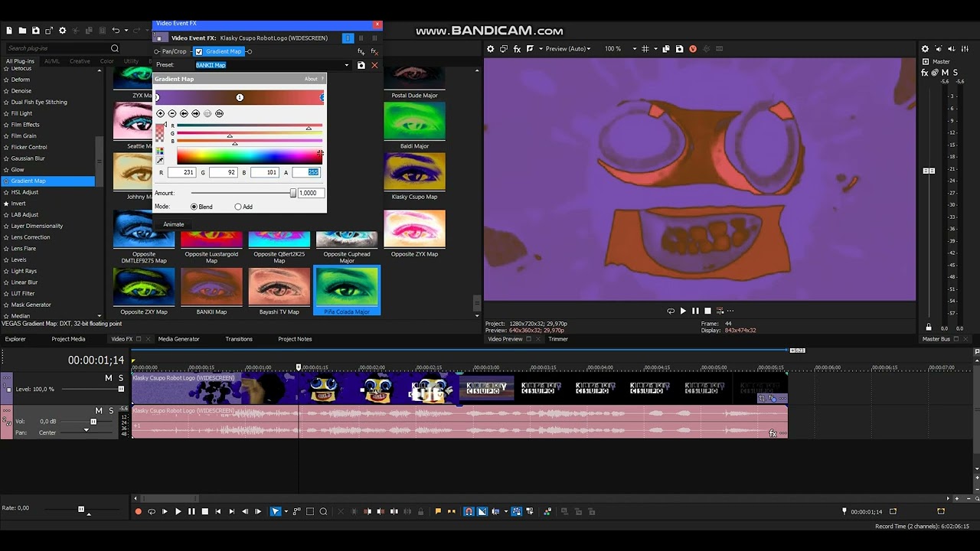The width and height of the screenshot is (980, 551).
Task: Select the All Plug-ins filter tab
Action: click(20, 61)
